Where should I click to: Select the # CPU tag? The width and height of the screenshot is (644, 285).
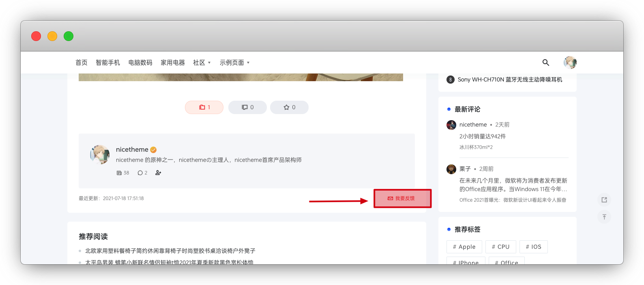pos(501,247)
